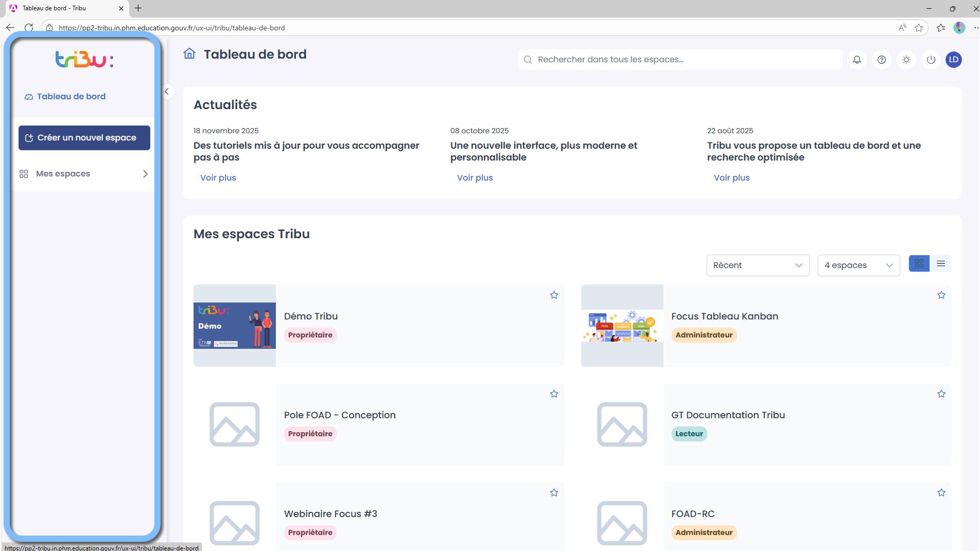The width and height of the screenshot is (980, 551).
Task: Favorite the Pole FOAD - Conception space
Action: tap(554, 394)
